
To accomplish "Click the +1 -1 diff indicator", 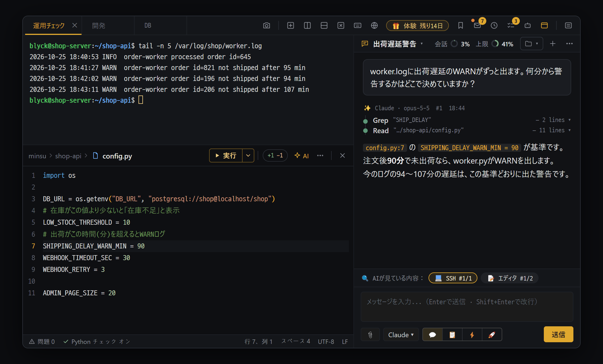I will pos(275,155).
